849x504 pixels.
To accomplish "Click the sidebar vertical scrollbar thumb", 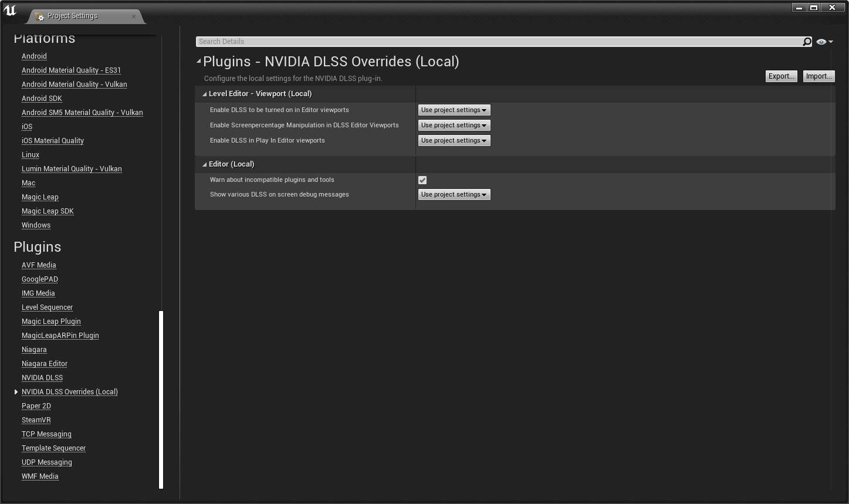I will tap(161, 400).
